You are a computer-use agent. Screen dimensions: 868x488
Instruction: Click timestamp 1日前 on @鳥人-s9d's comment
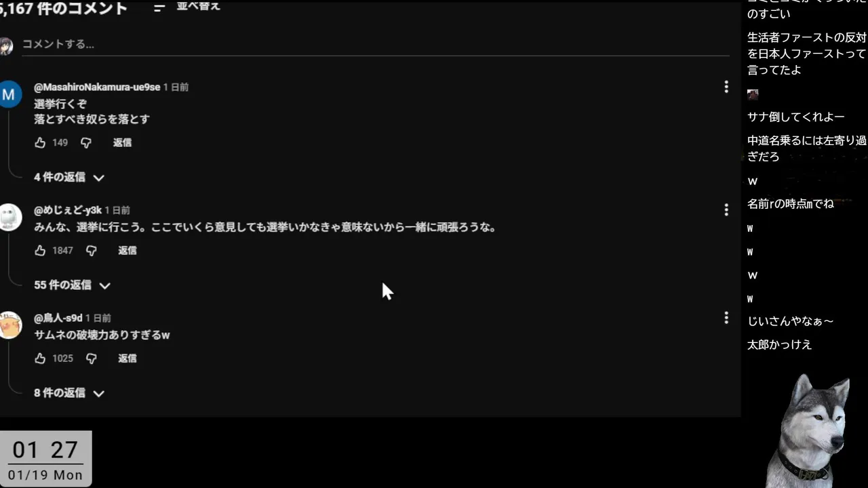(x=98, y=318)
